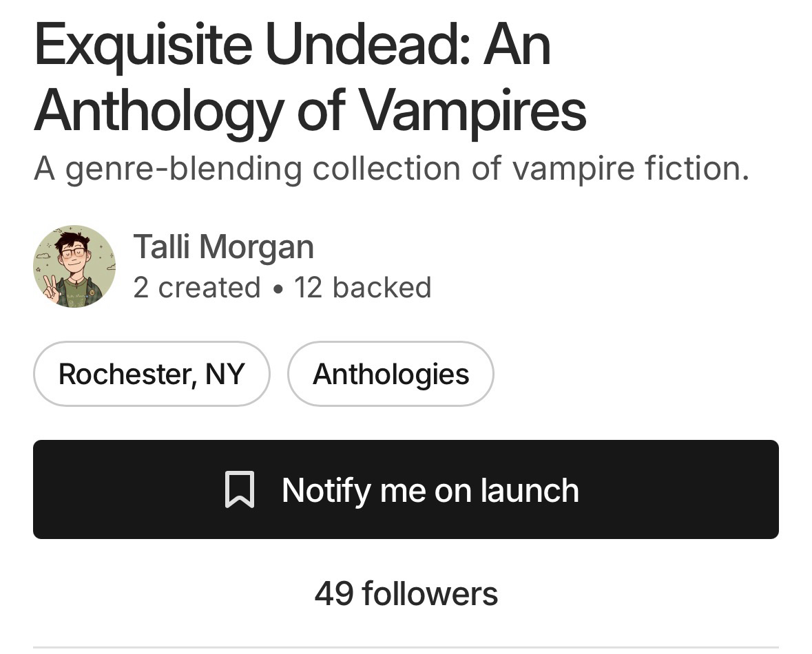This screenshot has width=812, height=654.
Task: Click the "Anthology of Vampires" title line
Action: (x=310, y=110)
